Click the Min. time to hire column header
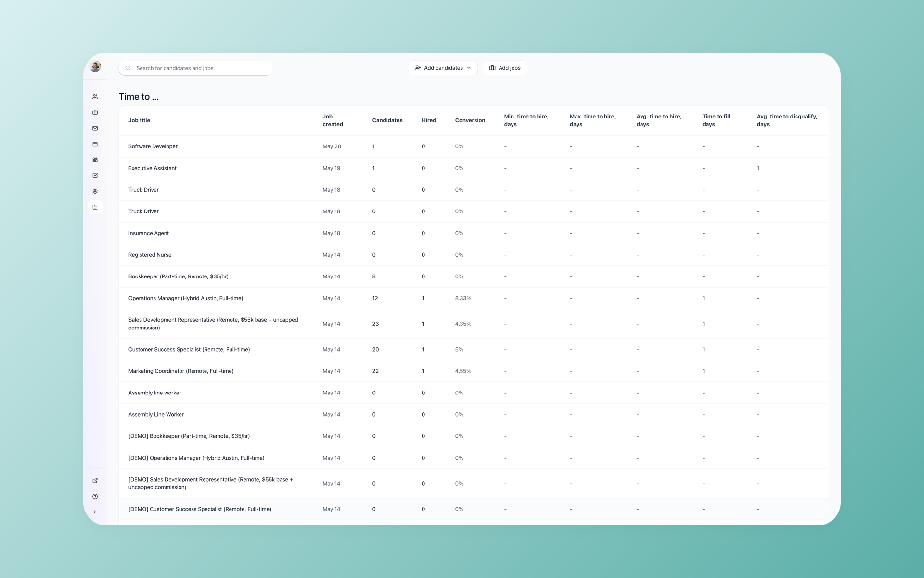The image size is (924, 578). [526, 120]
